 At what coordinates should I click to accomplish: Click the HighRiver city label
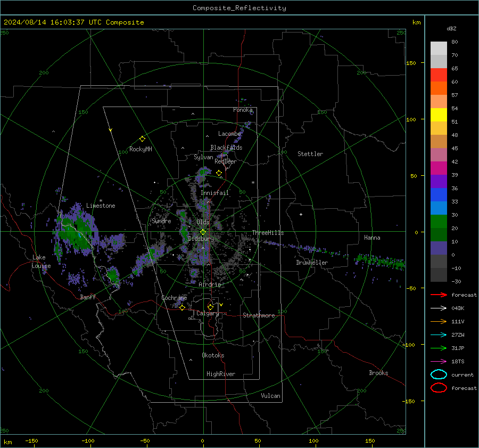click(221, 374)
